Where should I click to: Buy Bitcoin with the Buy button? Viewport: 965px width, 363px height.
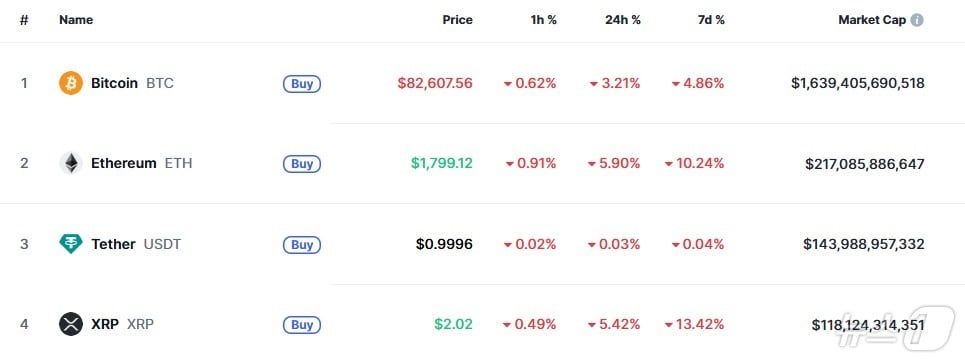coord(302,84)
